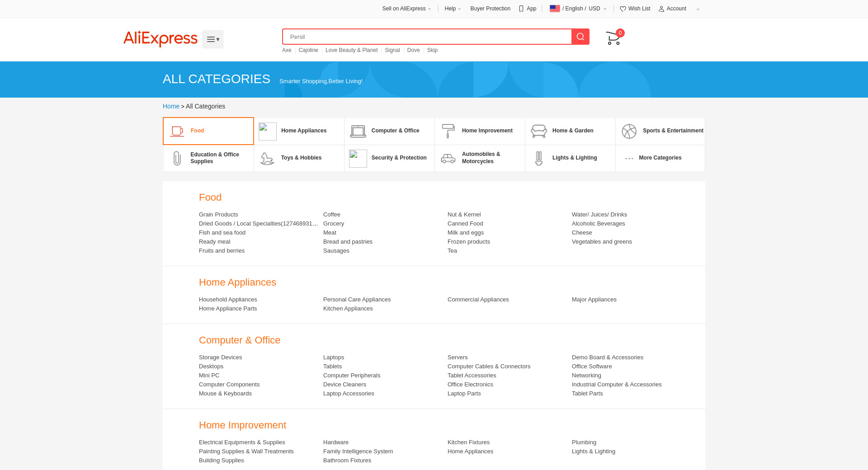Open the Computer & Office section heading
868x470 pixels.
tap(240, 340)
